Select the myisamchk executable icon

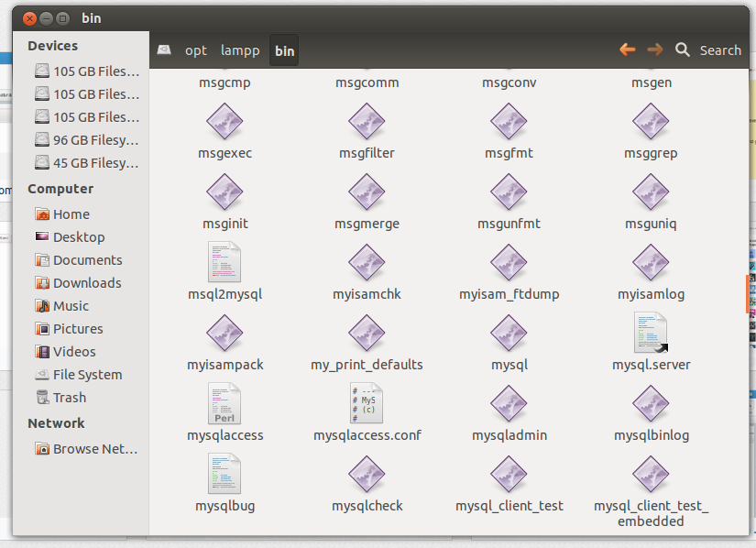(x=367, y=262)
